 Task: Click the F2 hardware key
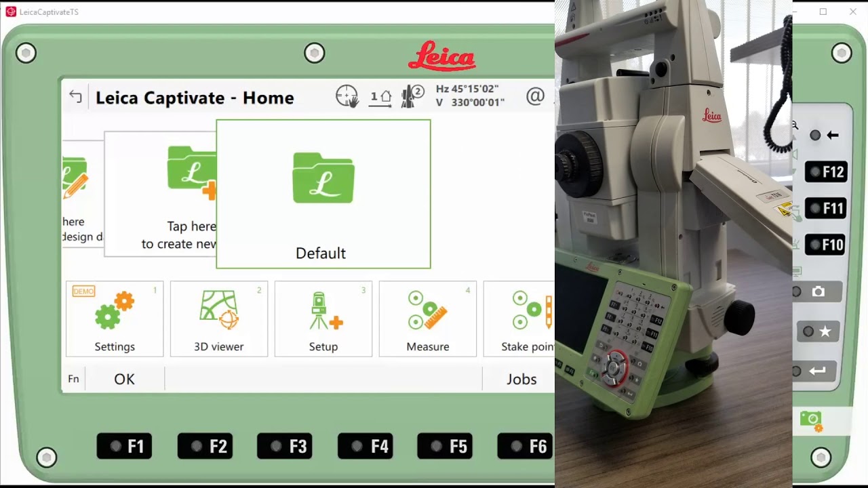[x=205, y=446]
